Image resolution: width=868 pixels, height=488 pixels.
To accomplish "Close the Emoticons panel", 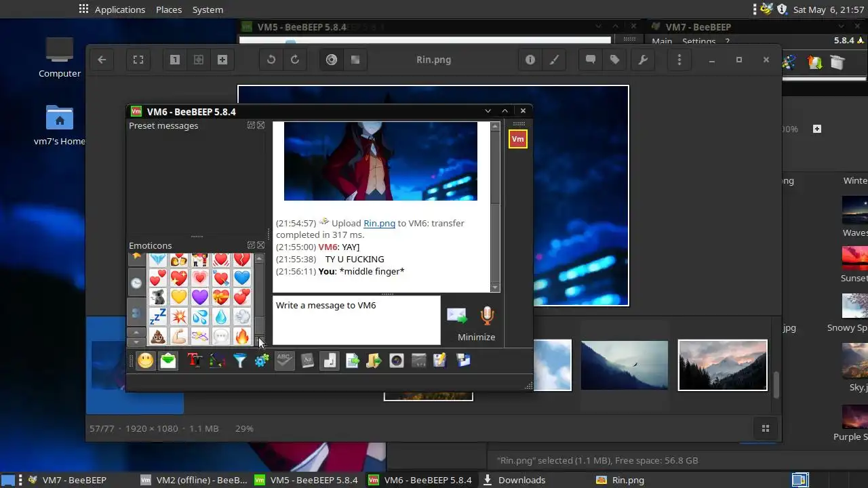I will click(x=260, y=245).
